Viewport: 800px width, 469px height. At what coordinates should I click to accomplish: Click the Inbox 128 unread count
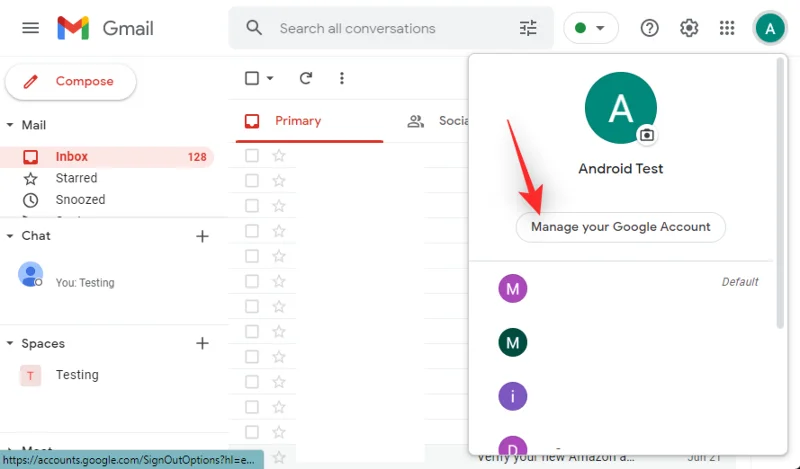click(x=197, y=157)
